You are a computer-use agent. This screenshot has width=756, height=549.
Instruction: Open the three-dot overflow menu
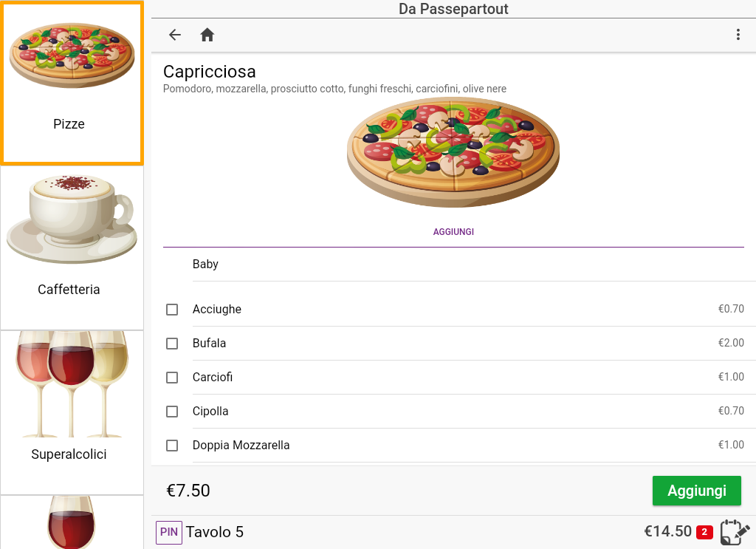click(738, 35)
